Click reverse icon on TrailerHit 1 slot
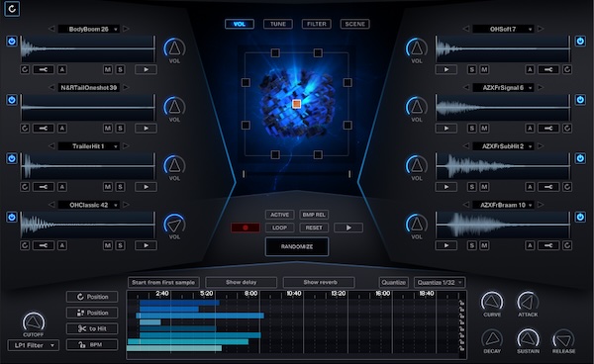 (x=25, y=187)
